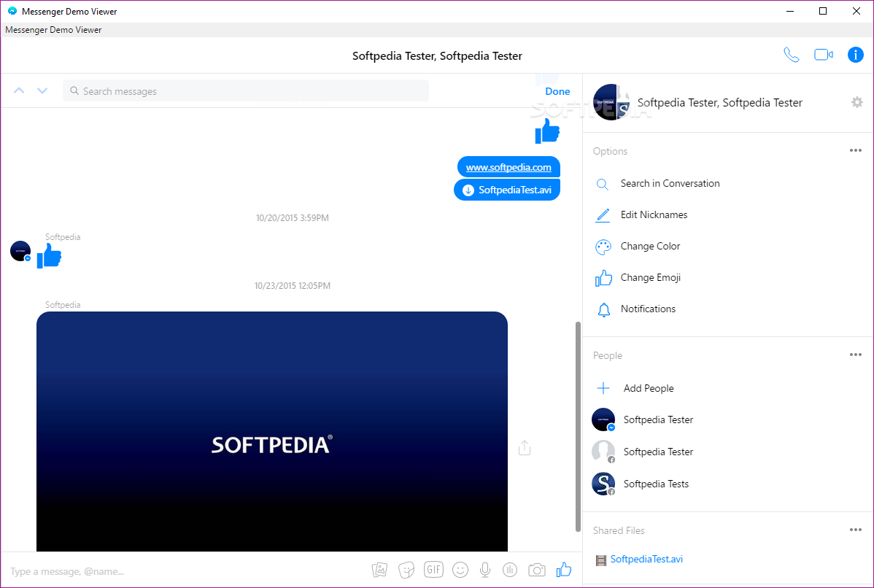Click the 10/23/2015 12:05PM timestamp
This screenshot has height=588, width=874.
click(x=292, y=285)
